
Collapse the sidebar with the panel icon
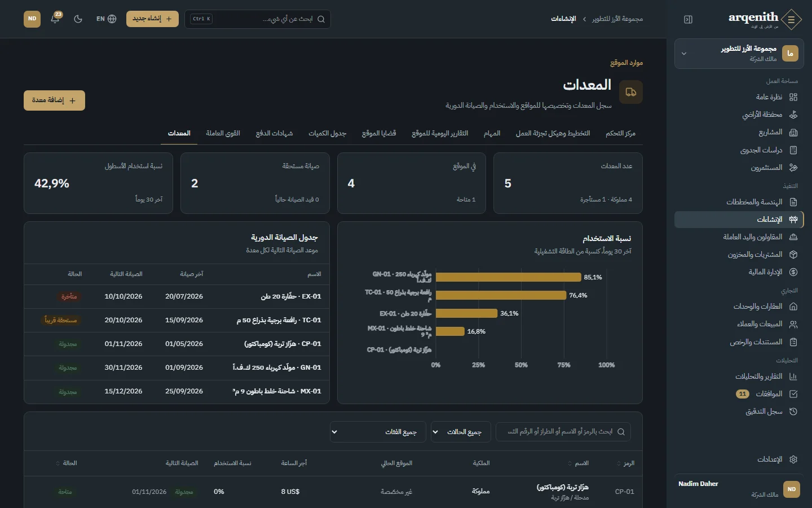pos(688,19)
